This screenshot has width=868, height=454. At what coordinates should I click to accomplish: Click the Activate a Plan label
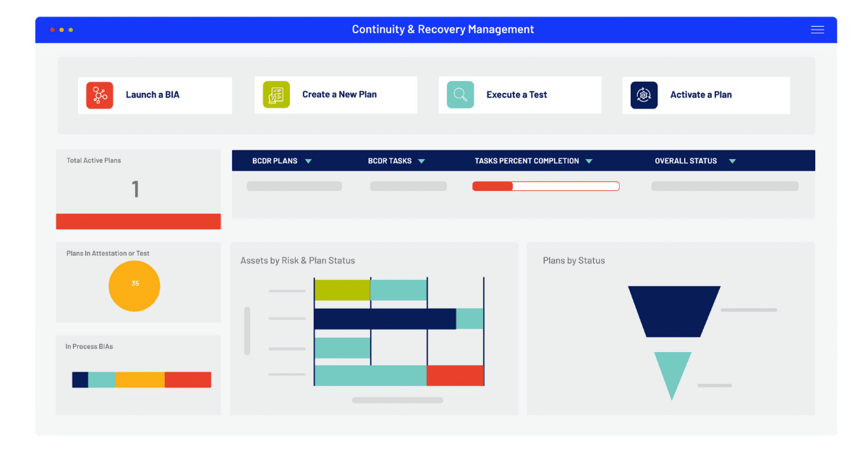(701, 95)
